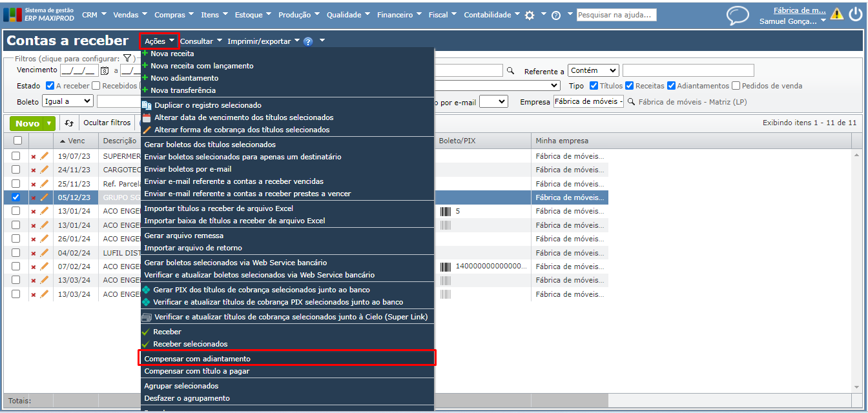Check the 19/07/23 row checkbox
Viewport: 868px width, 413px height.
tap(16, 156)
